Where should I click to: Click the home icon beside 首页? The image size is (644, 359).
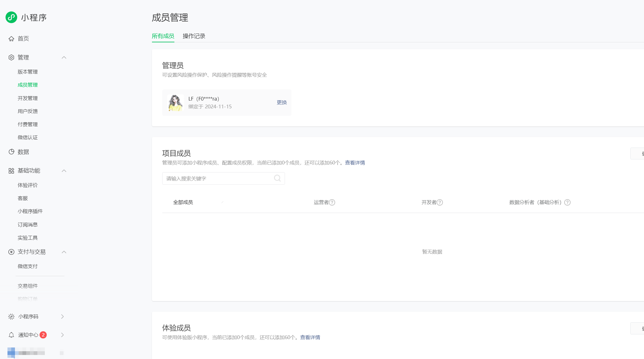[x=12, y=39]
